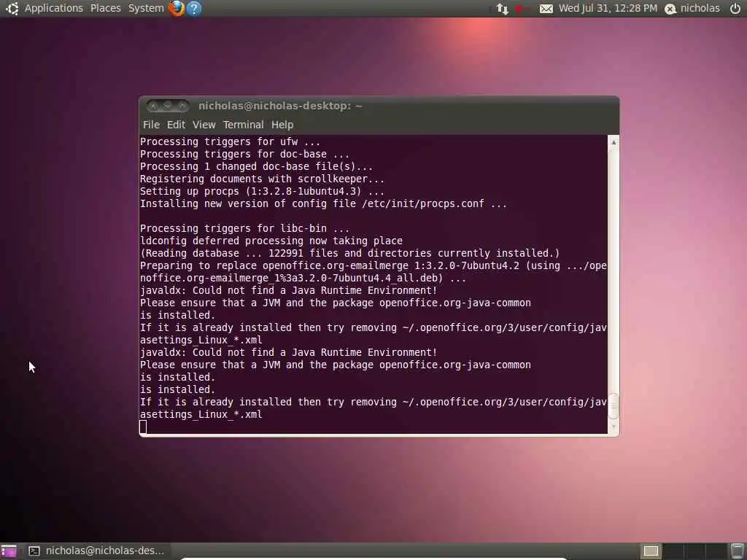The height and width of the screenshot is (560, 747).
Task: Click the 'Registering documents with scrollkeeper...' line
Action: point(262,179)
